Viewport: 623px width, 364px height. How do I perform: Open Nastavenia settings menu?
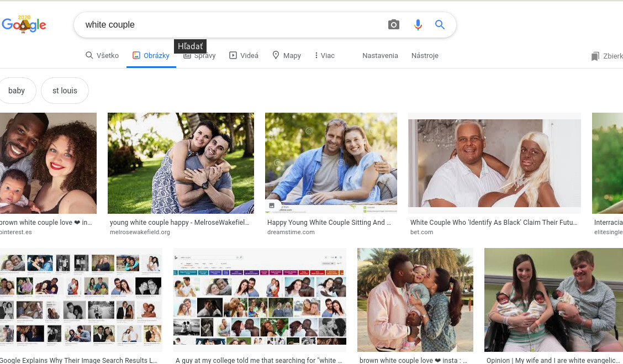(380, 56)
